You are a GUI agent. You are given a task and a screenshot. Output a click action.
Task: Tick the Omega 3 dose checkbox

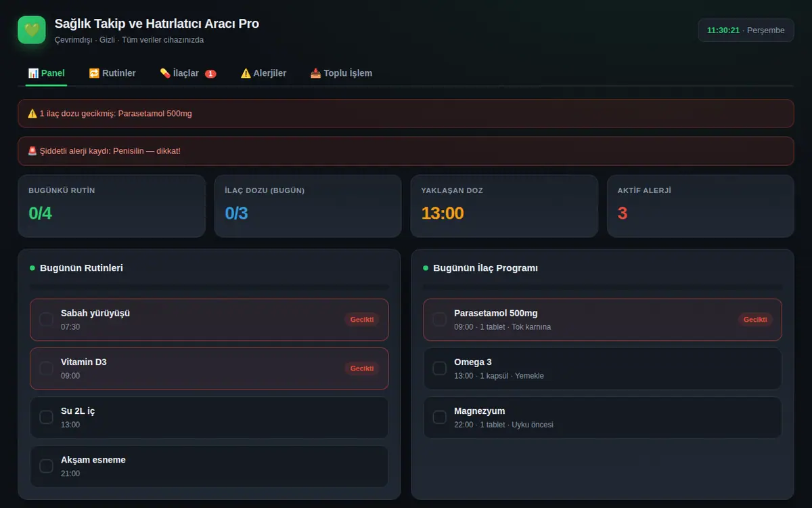[x=439, y=368]
